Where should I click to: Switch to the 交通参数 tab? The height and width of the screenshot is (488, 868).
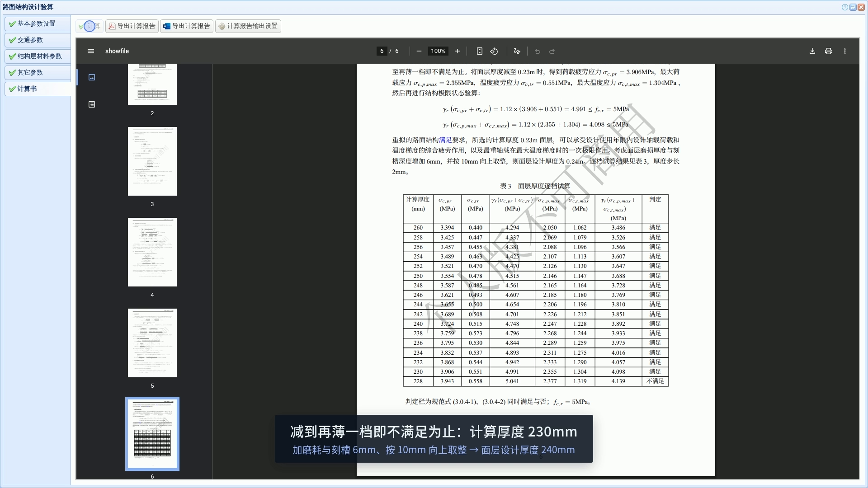pyautogui.click(x=38, y=40)
